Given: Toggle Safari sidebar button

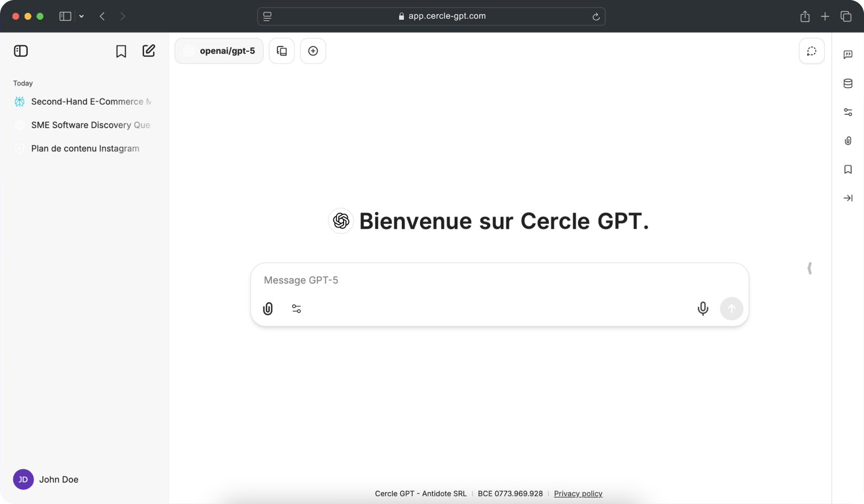Looking at the screenshot, I should [65, 16].
